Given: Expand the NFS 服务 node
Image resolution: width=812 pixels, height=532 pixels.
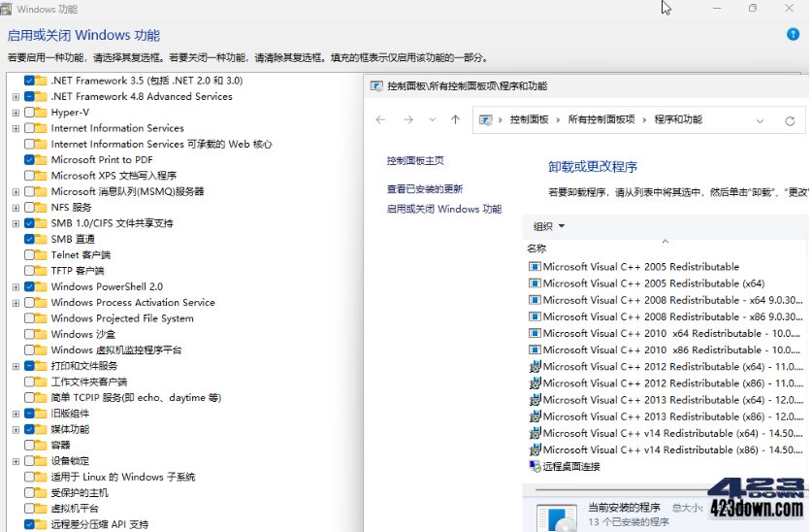Looking at the screenshot, I should click(x=16, y=208).
